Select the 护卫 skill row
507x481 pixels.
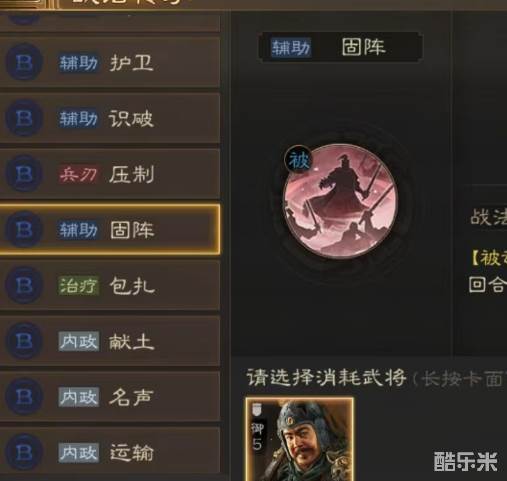pyautogui.click(x=110, y=62)
